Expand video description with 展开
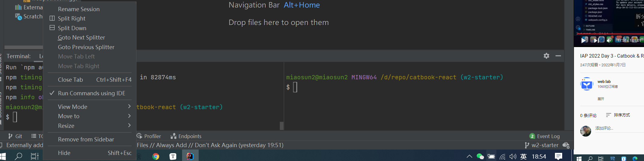 (601, 99)
